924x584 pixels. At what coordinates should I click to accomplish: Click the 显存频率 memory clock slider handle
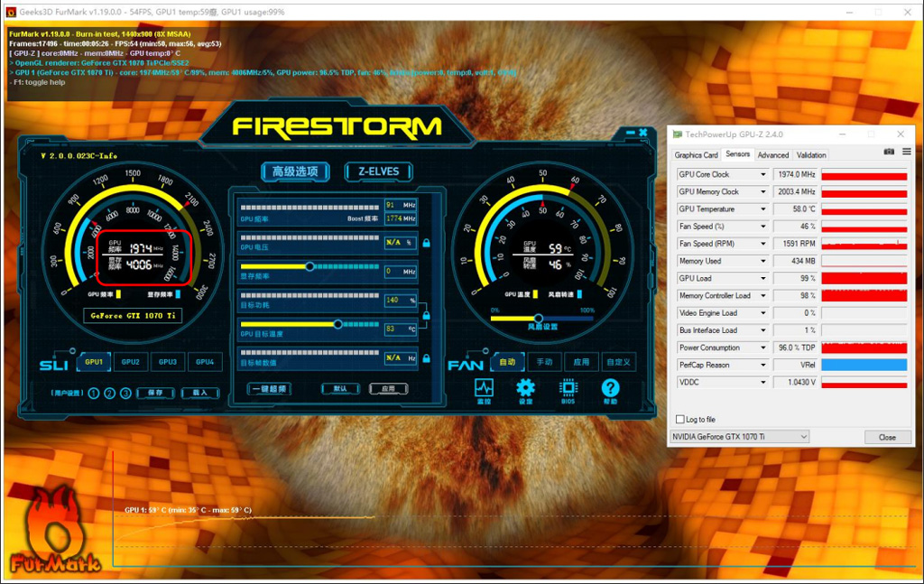click(x=310, y=266)
